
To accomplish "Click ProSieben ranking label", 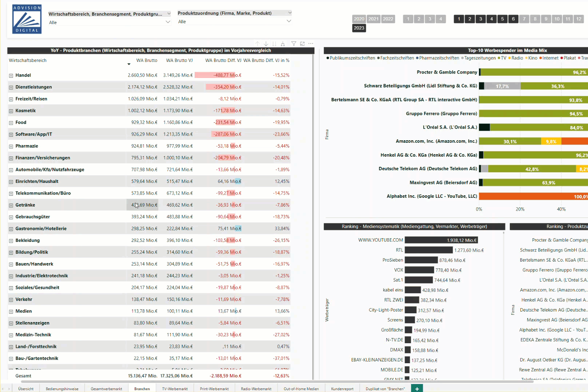I will [x=393, y=260].
